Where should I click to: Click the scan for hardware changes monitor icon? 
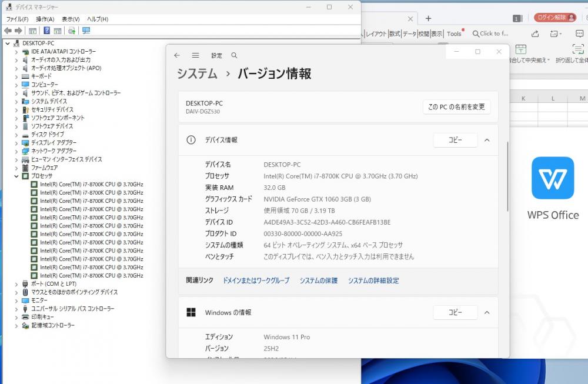[86, 31]
